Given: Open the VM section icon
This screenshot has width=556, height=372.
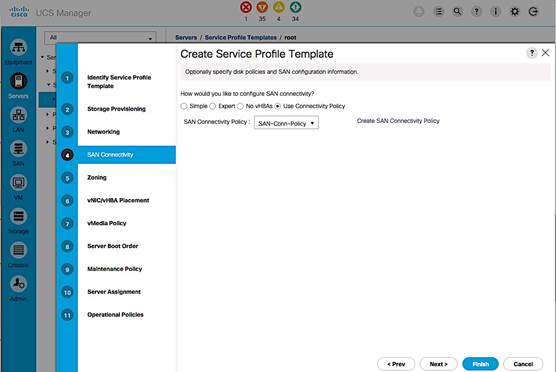Looking at the screenshot, I should [18, 183].
